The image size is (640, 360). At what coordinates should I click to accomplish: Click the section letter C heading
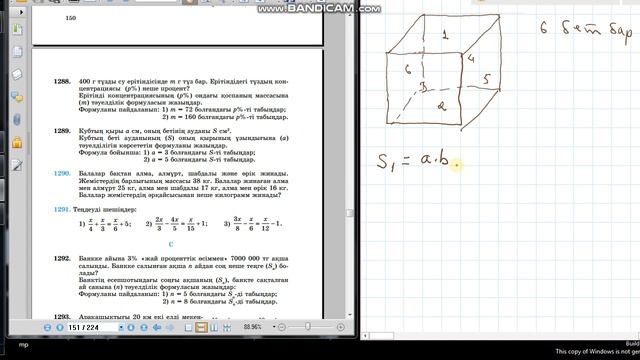click(171, 244)
